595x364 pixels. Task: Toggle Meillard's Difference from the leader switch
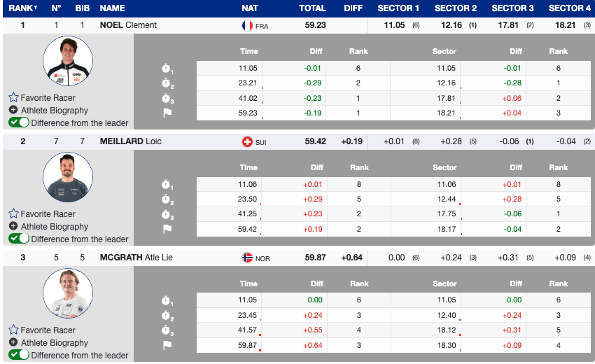coord(19,239)
